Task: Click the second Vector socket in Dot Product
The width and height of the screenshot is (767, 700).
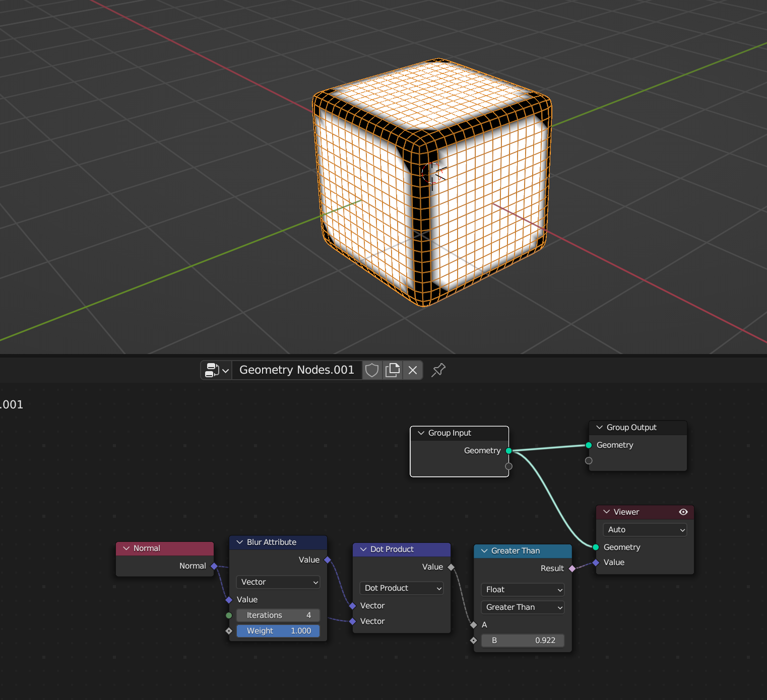Action: tap(353, 621)
